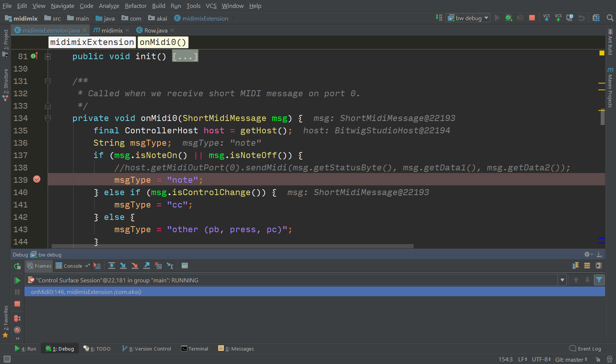Click the Debug panel red Stop button
616x364 pixels.
pyautogui.click(x=17, y=304)
